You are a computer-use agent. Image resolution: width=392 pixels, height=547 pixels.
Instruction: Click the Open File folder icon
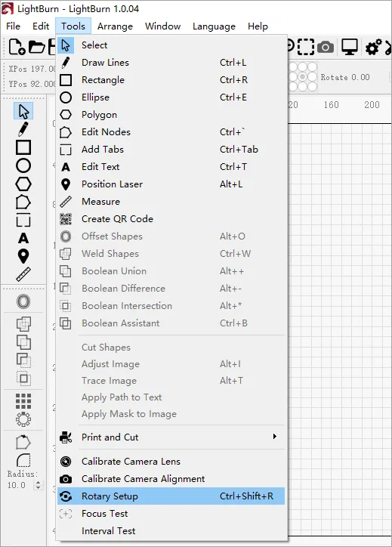point(36,47)
